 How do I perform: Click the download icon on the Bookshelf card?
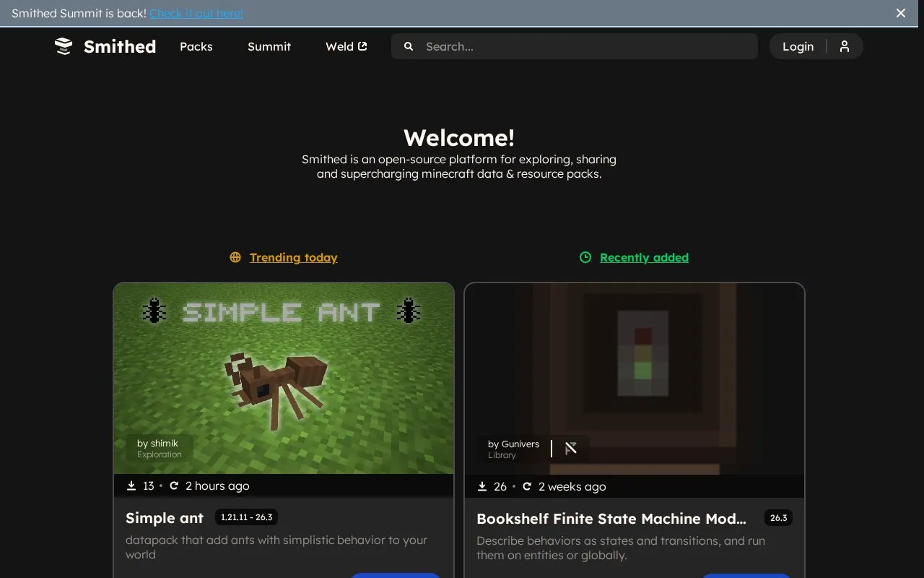click(x=482, y=487)
